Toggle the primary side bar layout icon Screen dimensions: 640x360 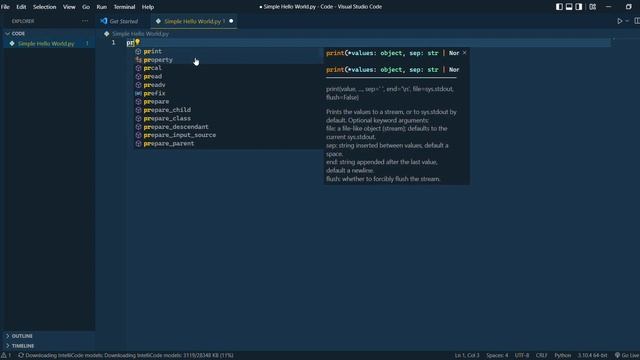pyautogui.click(x=559, y=7)
